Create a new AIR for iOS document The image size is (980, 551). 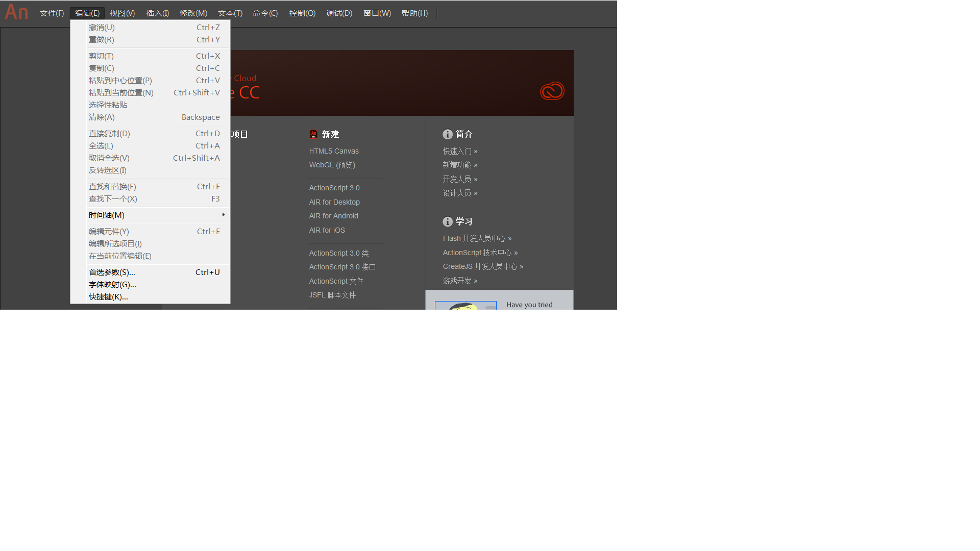coord(327,230)
